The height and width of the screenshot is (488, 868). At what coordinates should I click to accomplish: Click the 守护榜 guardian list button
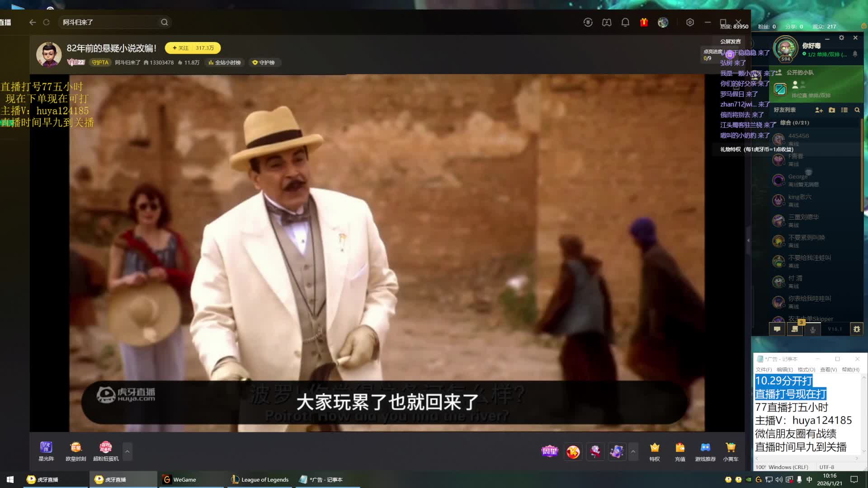(264, 62)
